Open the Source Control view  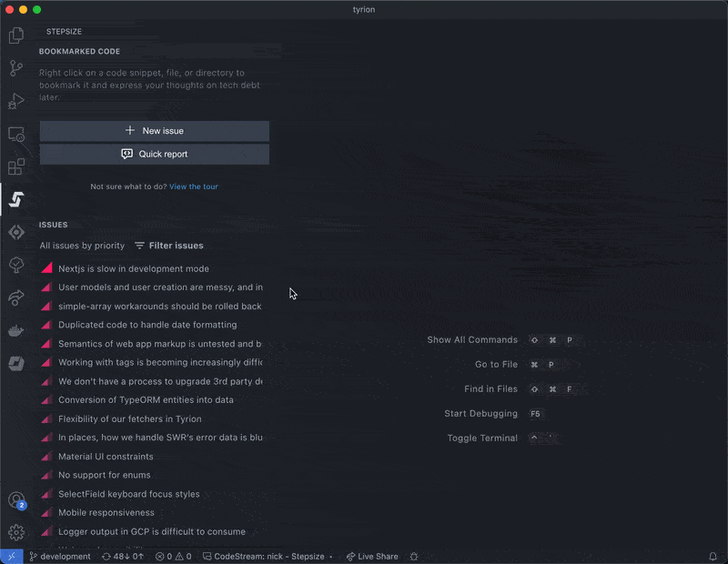coord(16,68)
